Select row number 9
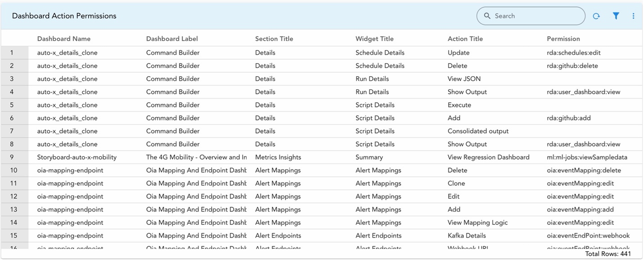 (x=12, y=157)
